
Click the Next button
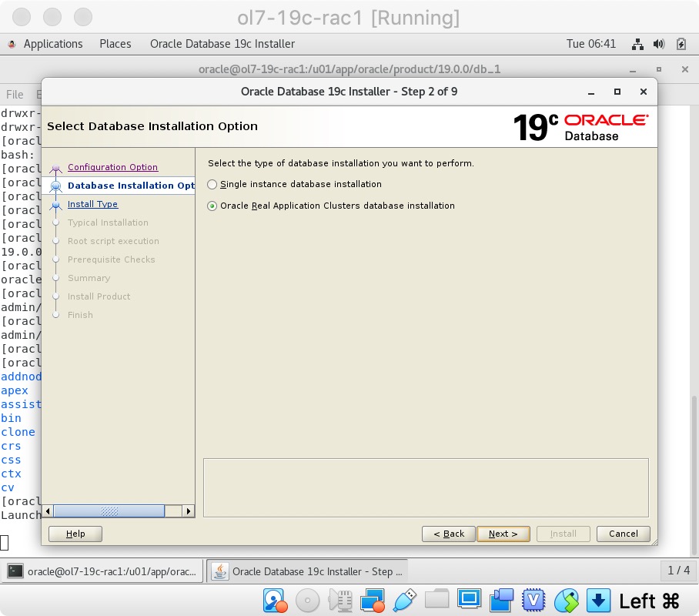(x=503, y=534)
